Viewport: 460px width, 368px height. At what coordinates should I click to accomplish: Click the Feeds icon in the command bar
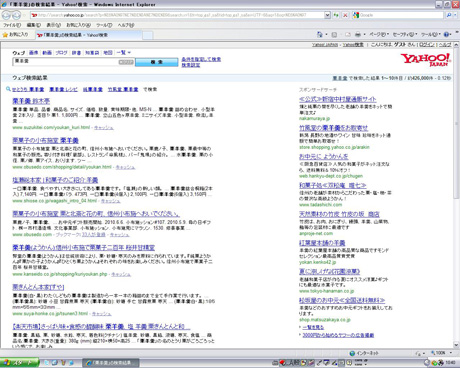[x=334, y=34]
